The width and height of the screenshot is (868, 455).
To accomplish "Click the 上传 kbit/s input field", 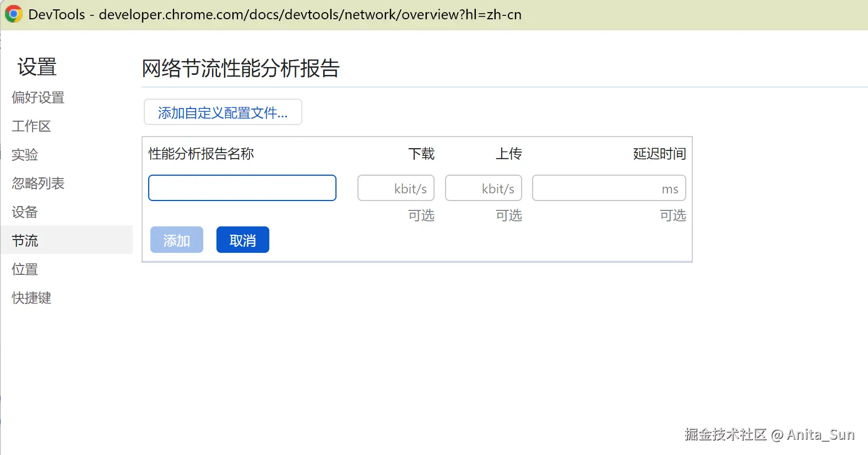I will (x=484, y=188).
